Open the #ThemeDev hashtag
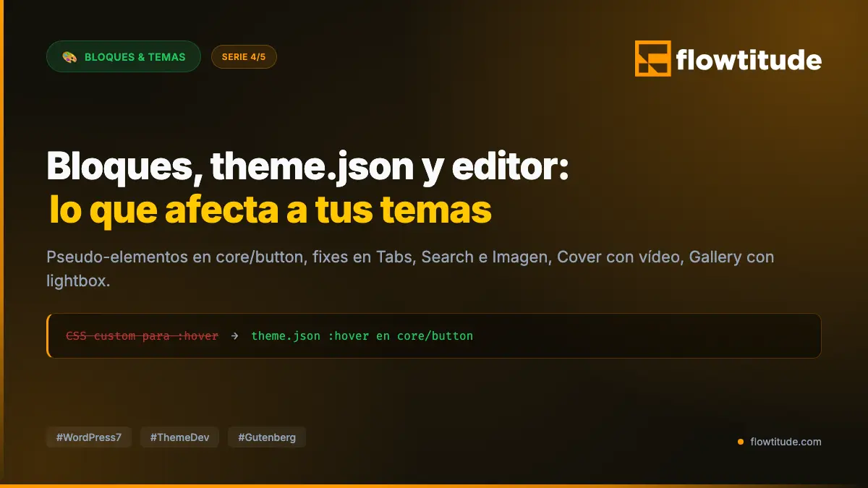The image size is (868, 488). 179,437
